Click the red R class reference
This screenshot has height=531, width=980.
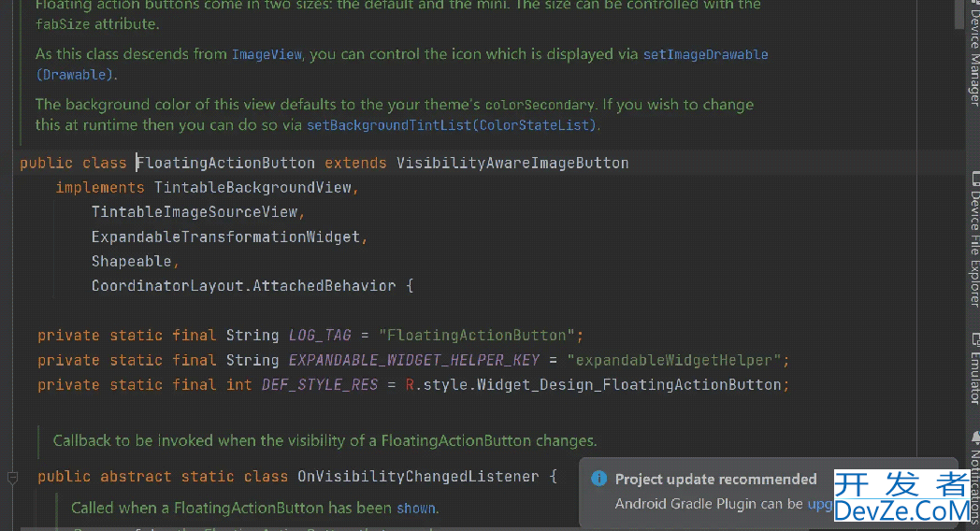point(410,385)
